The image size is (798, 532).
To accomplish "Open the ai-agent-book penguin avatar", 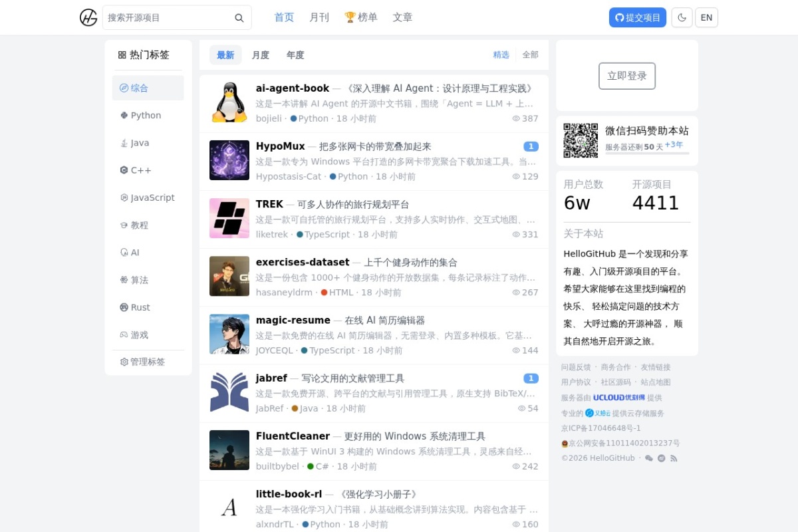I will [x=229, y=103].
